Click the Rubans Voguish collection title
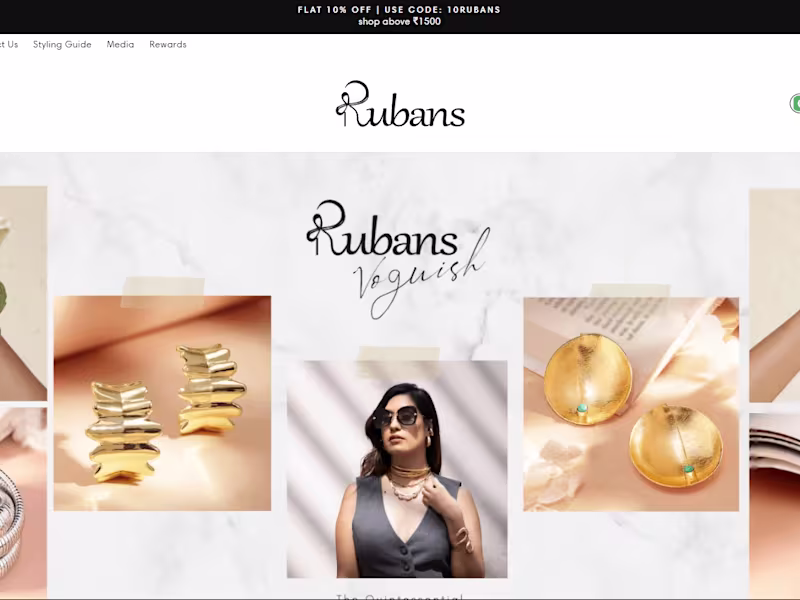800x600 pixels. tap(398, 259)
